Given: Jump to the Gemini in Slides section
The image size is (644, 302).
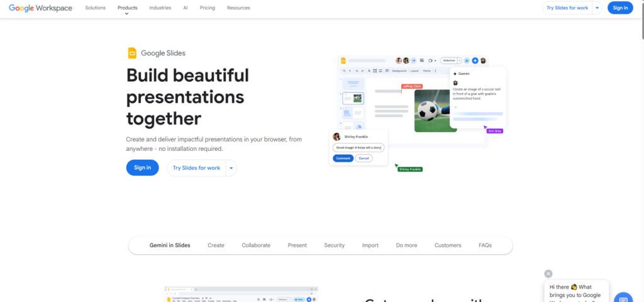Looking at the screenshot, I should [x=170, y=245].
